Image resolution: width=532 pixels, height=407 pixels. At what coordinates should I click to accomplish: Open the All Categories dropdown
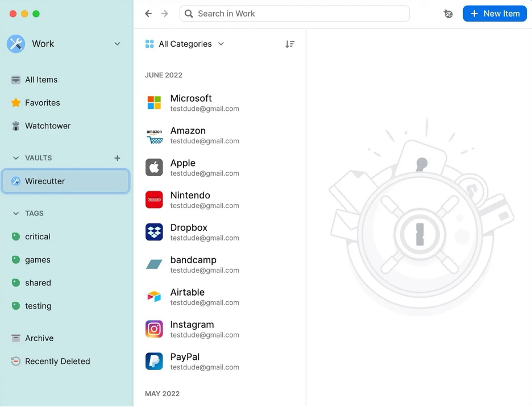coord(221,43)
